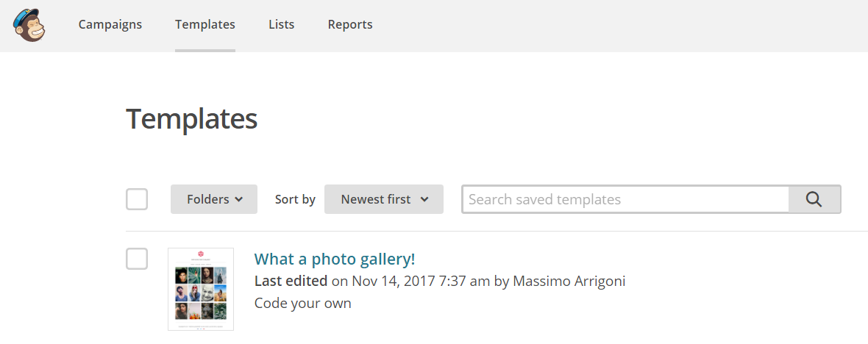868x344 pixels.
Task: Click the Sort by label
Action: click(x=295, y=200)
